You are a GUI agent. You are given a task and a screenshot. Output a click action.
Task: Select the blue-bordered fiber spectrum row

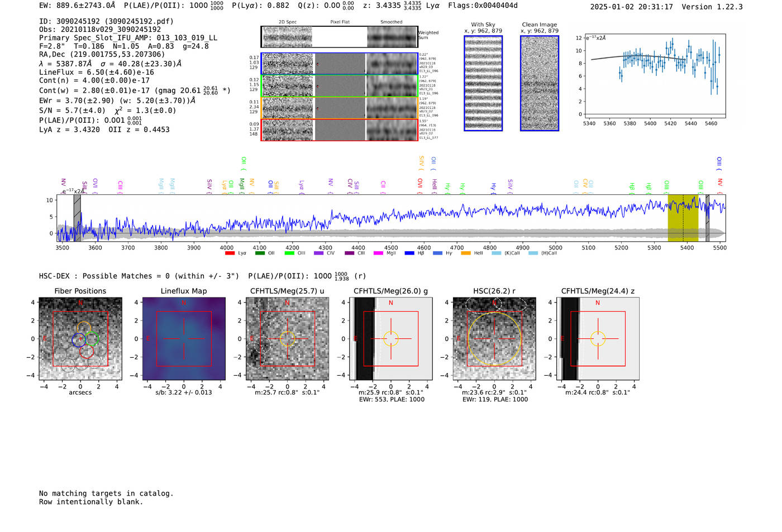[x=339, y=64]
